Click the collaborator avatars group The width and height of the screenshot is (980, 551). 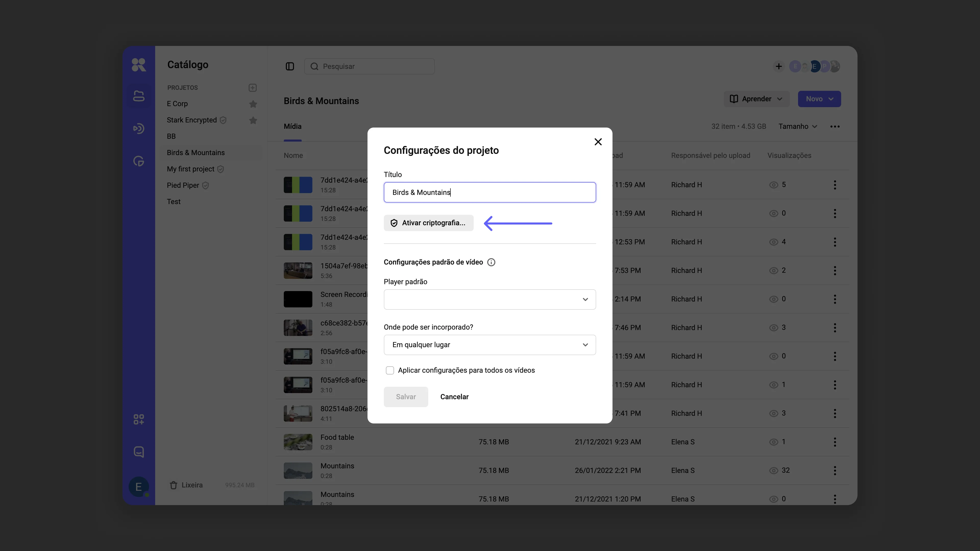pos(815,66)
